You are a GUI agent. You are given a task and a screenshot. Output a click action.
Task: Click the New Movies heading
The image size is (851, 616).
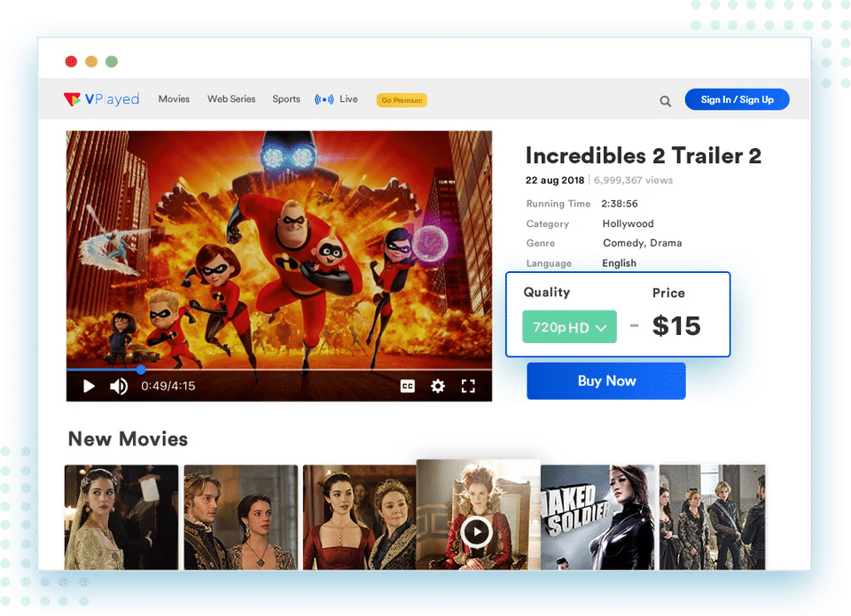click(x=128, y=439)
